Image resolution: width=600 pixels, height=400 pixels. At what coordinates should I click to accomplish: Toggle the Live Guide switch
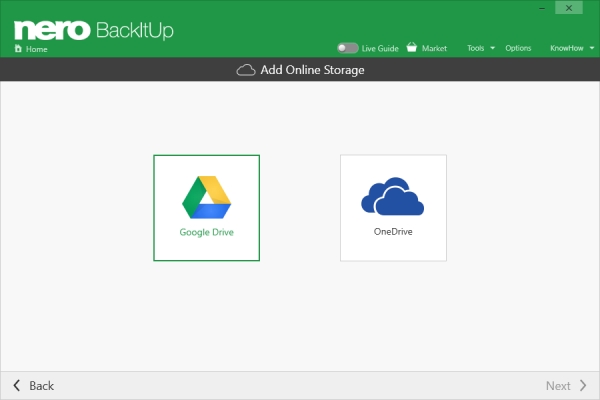[x=347, y=48]
